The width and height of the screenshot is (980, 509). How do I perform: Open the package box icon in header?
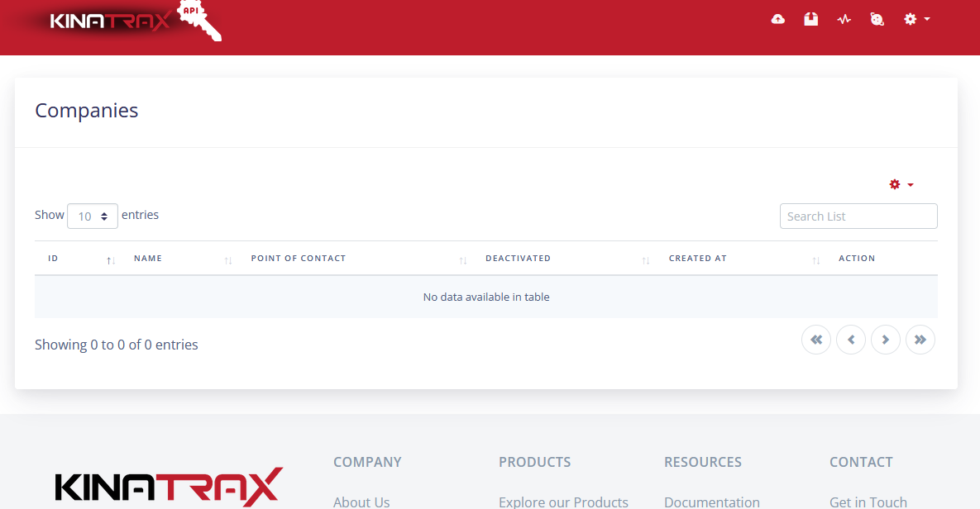tap(810, 19)
